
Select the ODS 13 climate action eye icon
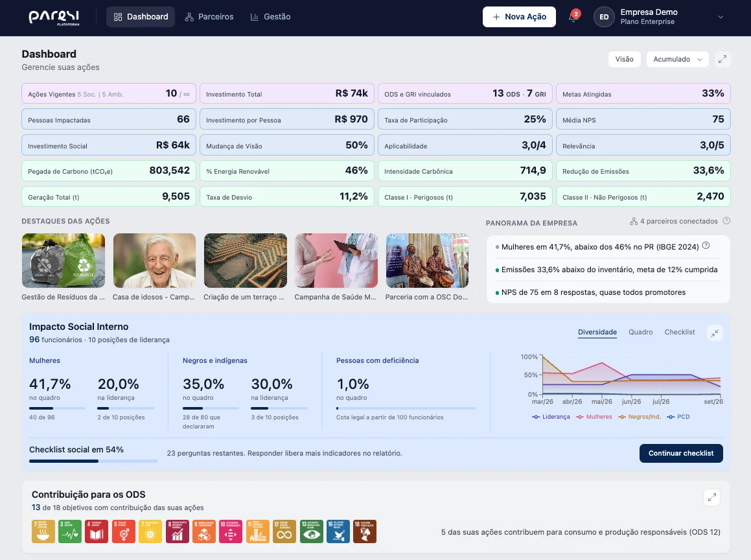[x=311, y=531]
